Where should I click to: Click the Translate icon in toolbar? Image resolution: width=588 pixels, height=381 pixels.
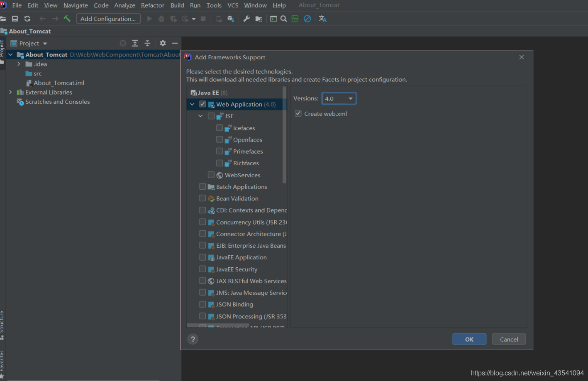click(x=323, y=19)
